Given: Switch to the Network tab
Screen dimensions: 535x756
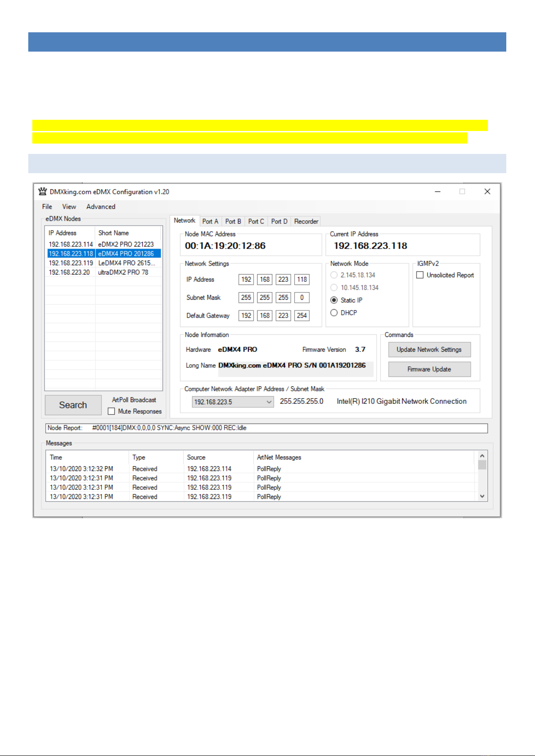Looking at the screenshot, I should click(184, 220).
